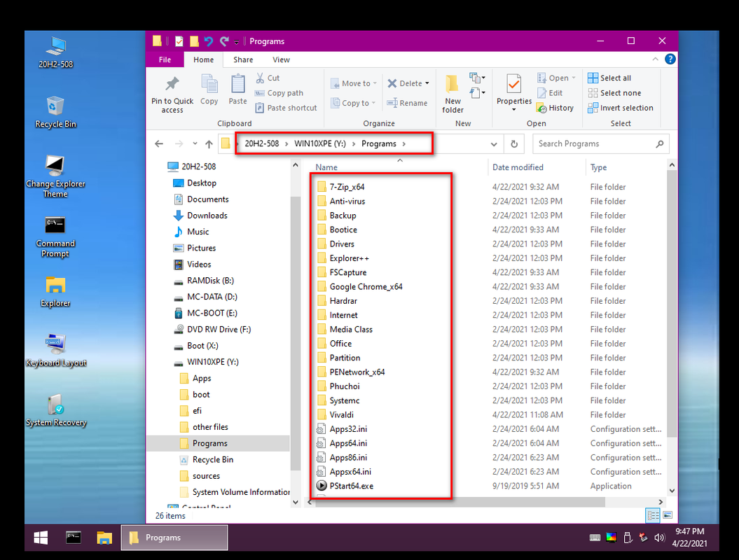This screenshot has width=739, height=560.
Task: Click the Properties checkmark icon
Action: click(x=513, y=84)
